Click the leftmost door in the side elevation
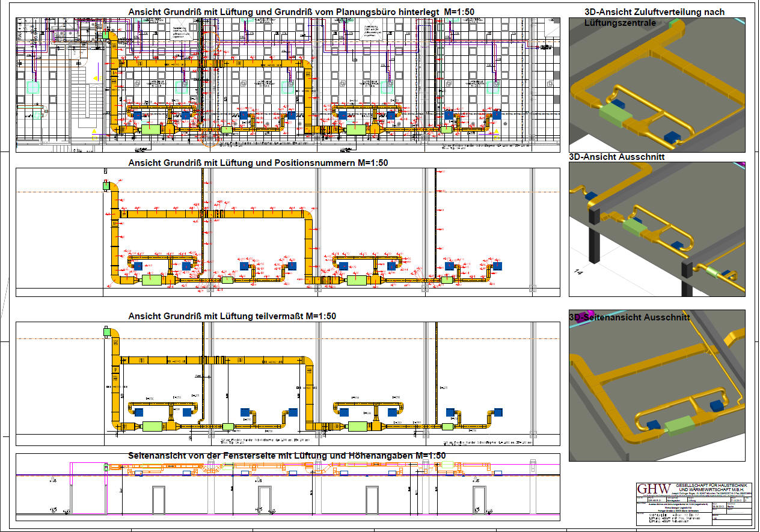This screenshot has height=532, width=760. tap(159, 500)
